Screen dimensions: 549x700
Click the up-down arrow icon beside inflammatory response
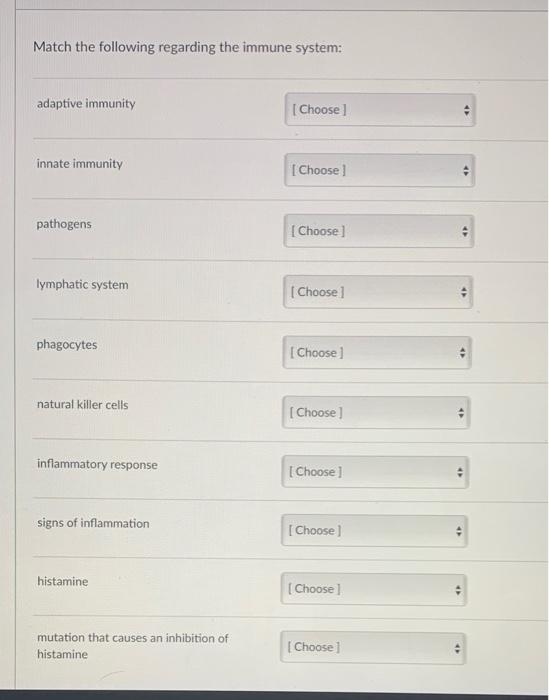[x=460, y=472]
